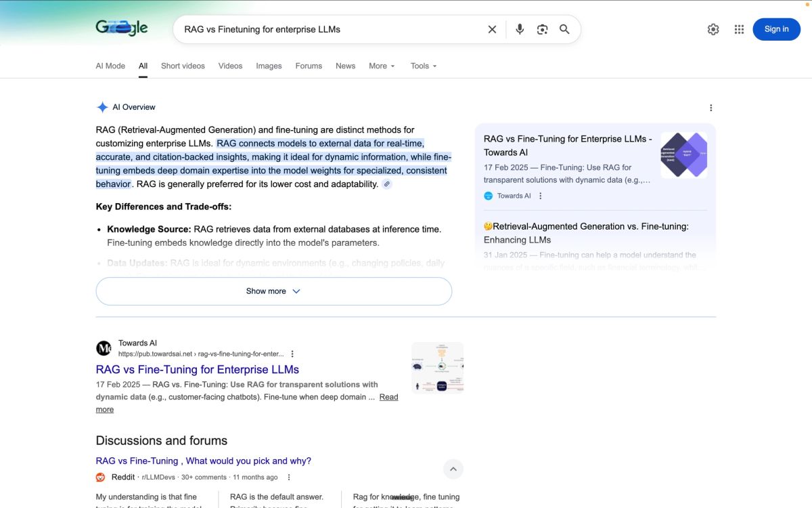This screenshot has height=508, width=812.
Task: Open AI Overview three-dot options menu
Action: coord(710,108)
